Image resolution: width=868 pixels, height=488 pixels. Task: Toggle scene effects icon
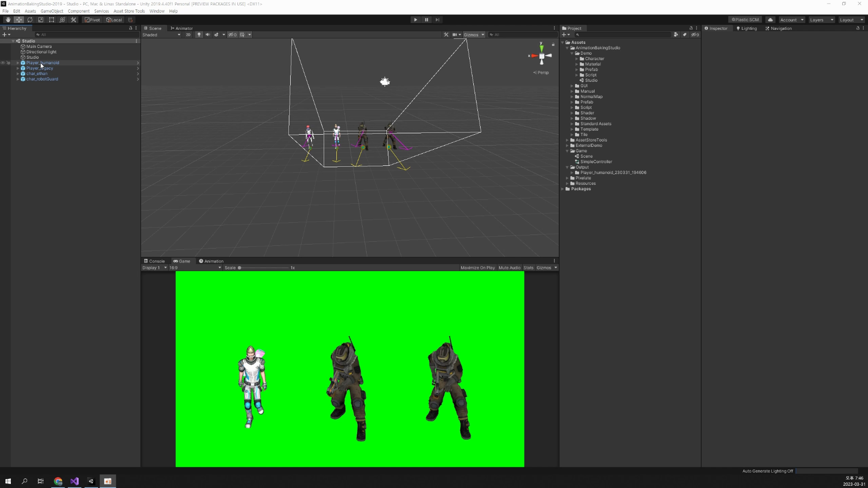coord(216,35)
